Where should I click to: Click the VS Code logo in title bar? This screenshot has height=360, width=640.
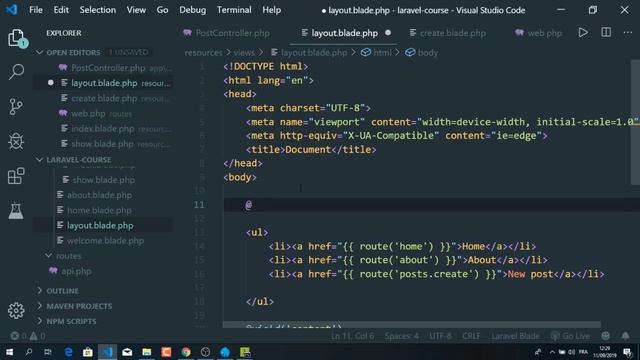[x=12, y=10]
